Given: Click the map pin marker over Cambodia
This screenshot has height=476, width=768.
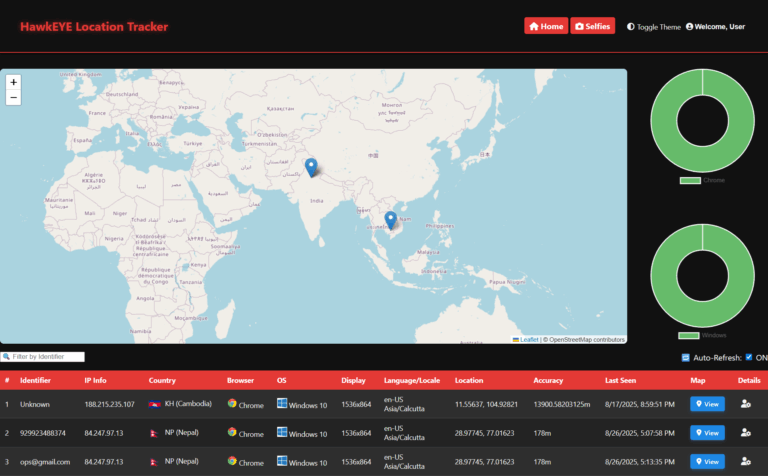Looking at the screenshot, I should tap(391, 220).
